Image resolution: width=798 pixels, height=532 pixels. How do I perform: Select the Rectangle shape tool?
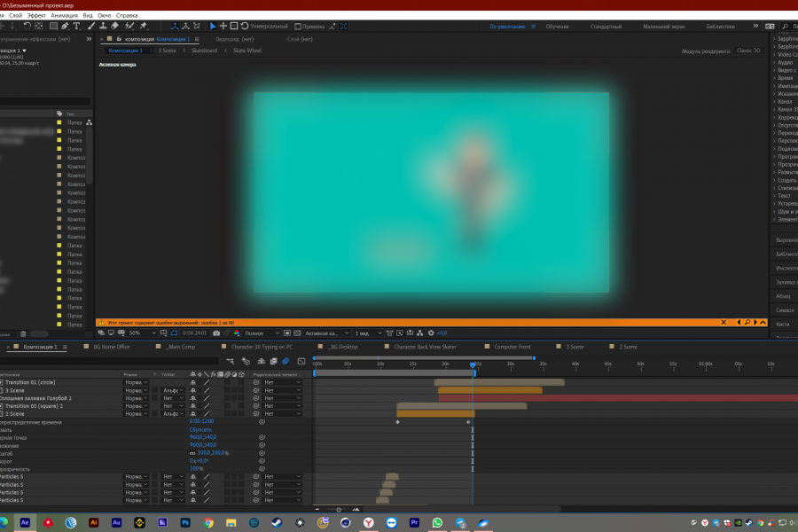tap(53, 26)
